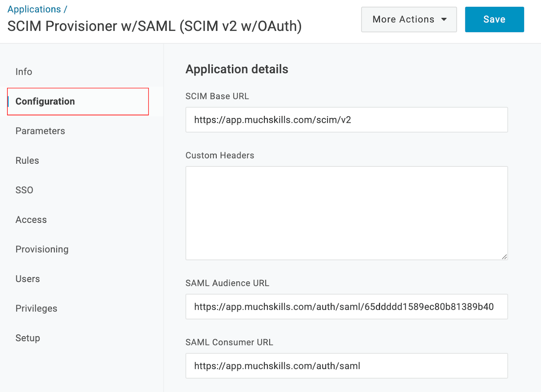Click the SCIM Provisioner w/SAML page title

155,26
